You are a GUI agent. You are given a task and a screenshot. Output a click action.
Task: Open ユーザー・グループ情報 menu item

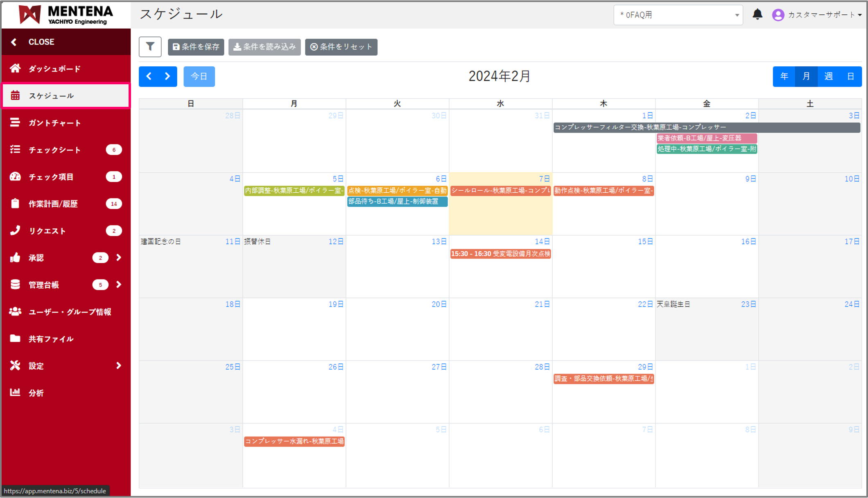[70, 312]
